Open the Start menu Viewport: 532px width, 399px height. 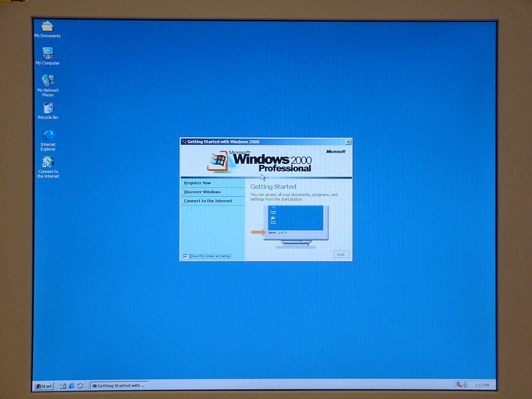click(44, 386)
